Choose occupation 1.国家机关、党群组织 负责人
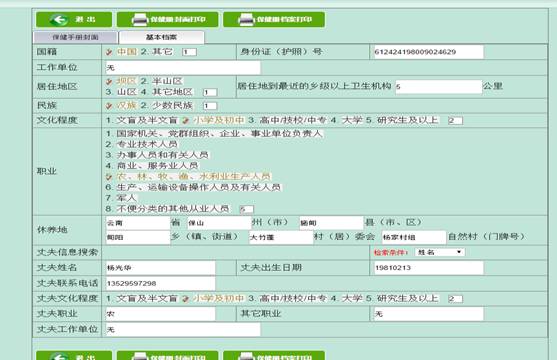 click(214, 134)
